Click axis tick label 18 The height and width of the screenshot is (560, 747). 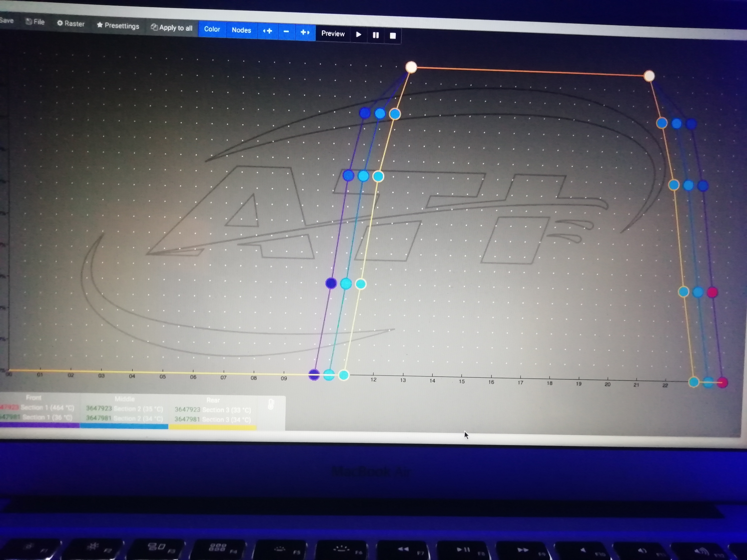549,383
